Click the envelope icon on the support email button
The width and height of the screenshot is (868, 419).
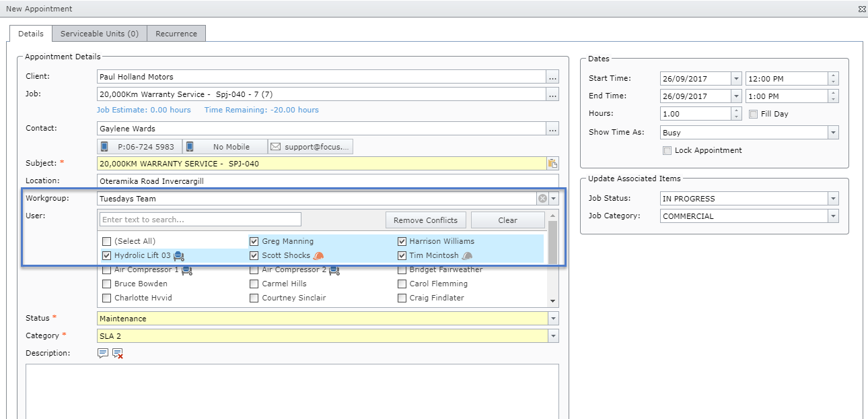coord(276,147)
